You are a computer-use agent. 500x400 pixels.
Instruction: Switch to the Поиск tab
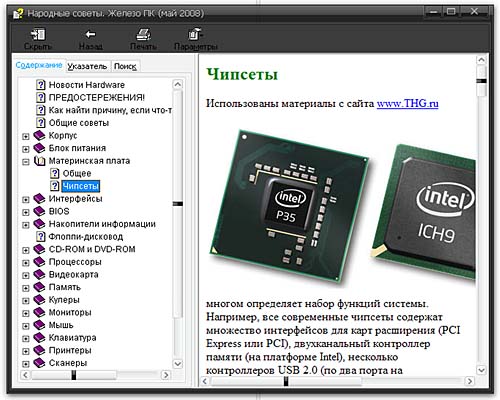[x=125, y=66]
